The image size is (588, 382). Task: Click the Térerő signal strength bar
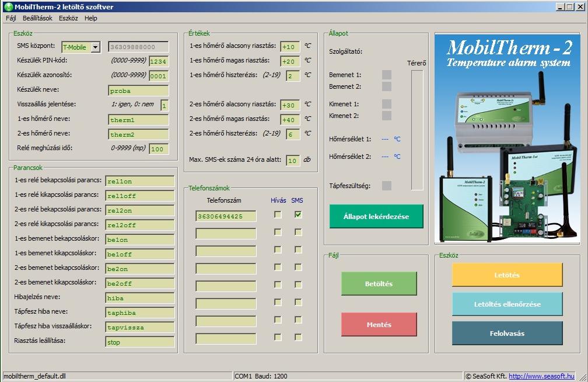[x=417, y=130]
